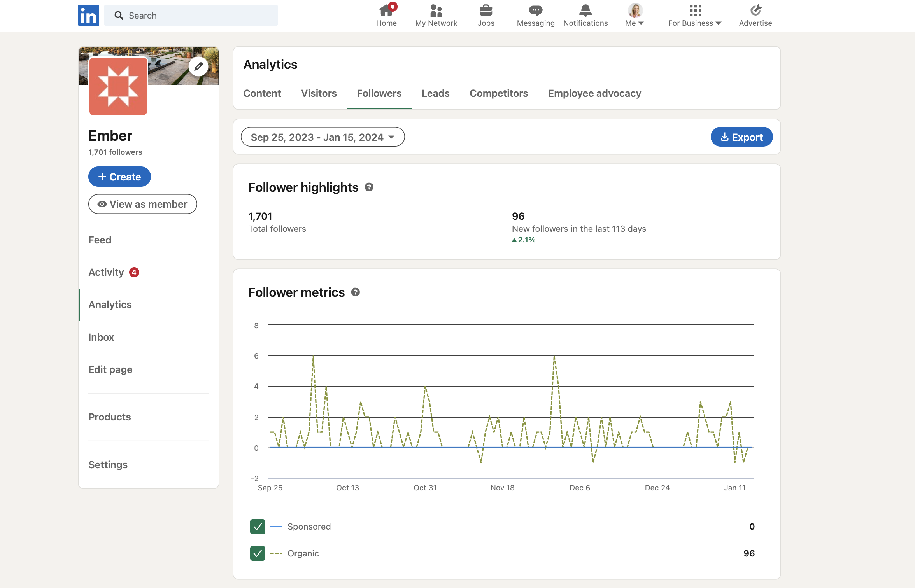Click the pencil edit cover image icon
The width and height of the screenshot is (915, 588).
click(198, 66)
